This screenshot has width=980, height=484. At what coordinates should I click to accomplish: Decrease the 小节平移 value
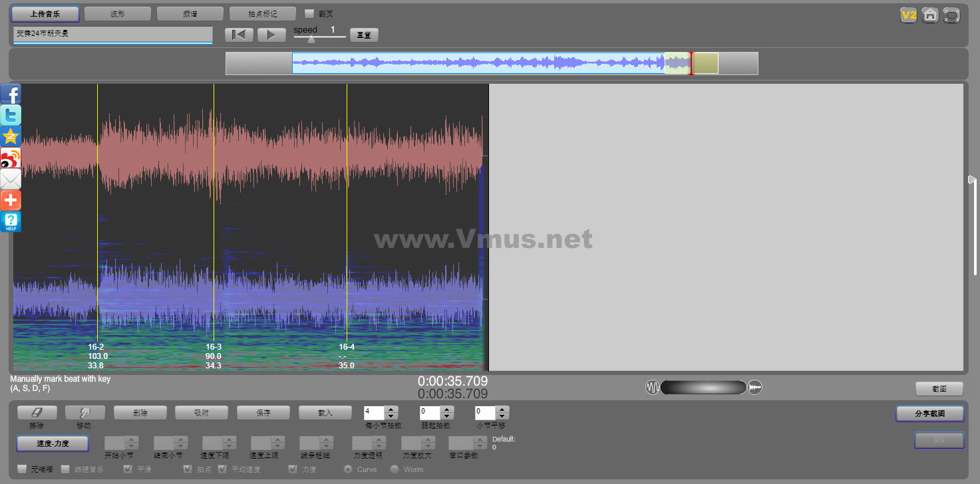point(502,417)
